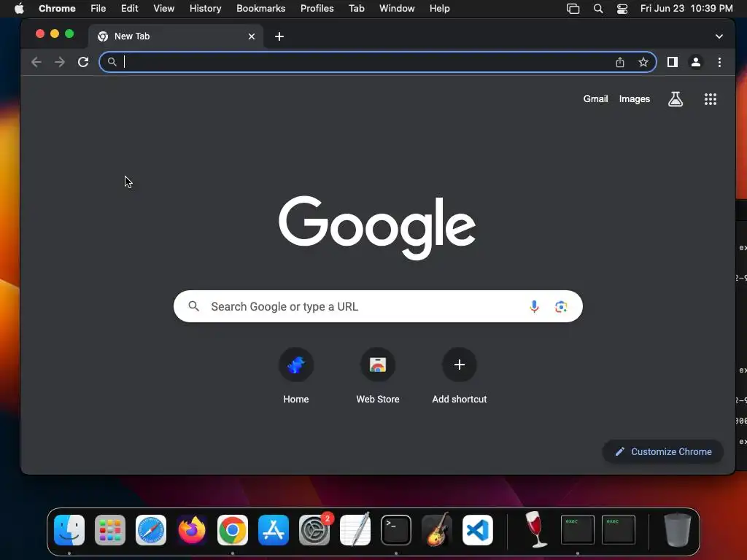Open the Help menu
747x560 pixels.
point(439,8)
